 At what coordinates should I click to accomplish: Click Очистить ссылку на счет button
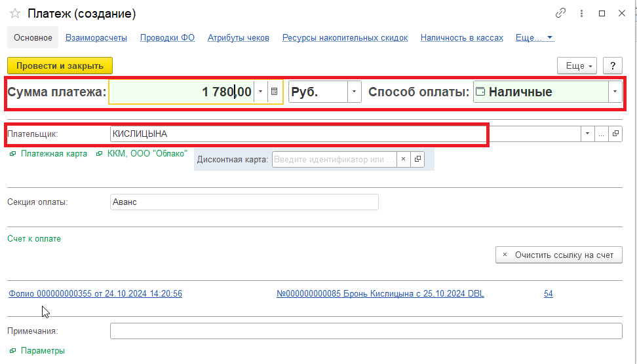[558, 255]
